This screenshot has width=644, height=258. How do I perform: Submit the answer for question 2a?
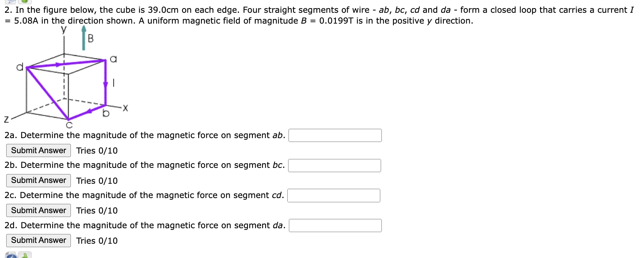pos(38,150)
